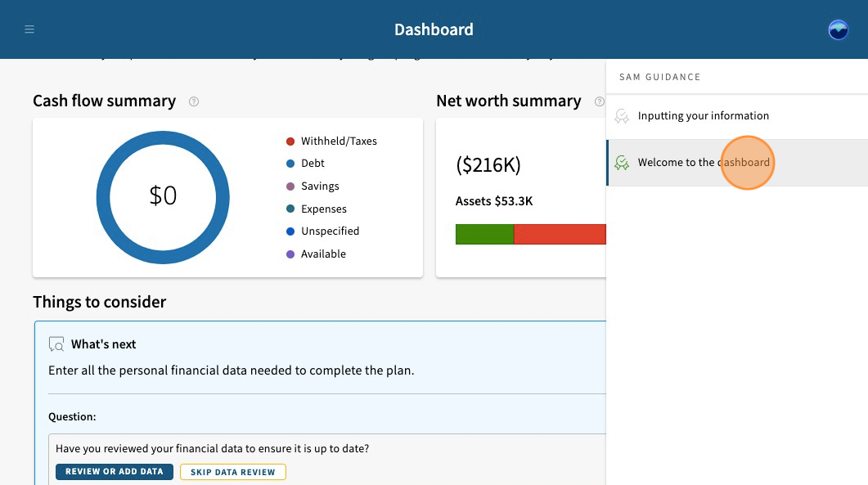
Task: Click the $0 value inside the donut
Action: tap(163, 195)
